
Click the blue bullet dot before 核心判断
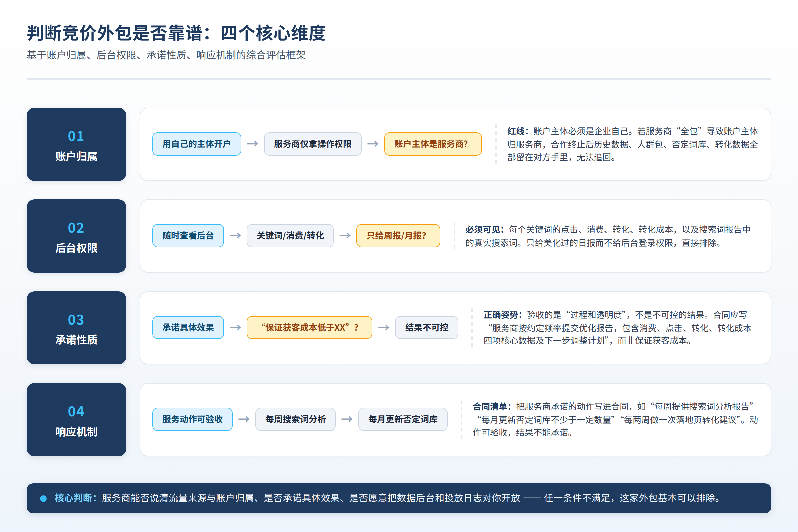pyautogui.click(x=43, y=498)
